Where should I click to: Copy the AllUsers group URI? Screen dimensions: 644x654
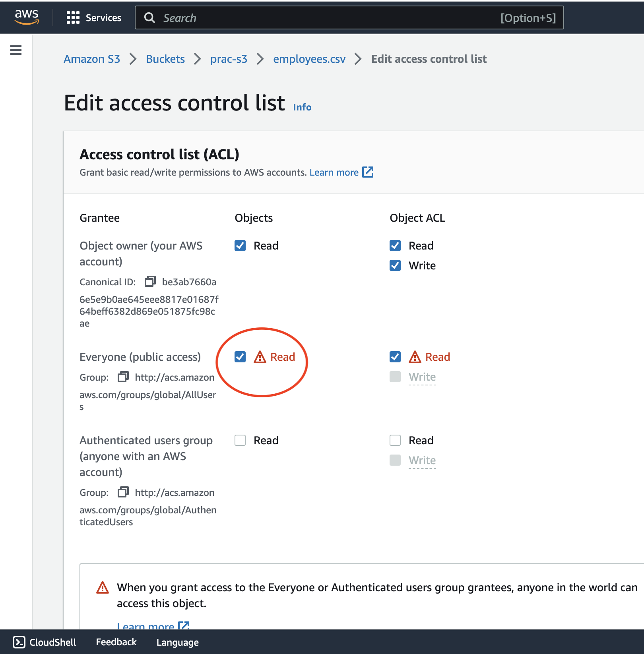click(123, 377)
